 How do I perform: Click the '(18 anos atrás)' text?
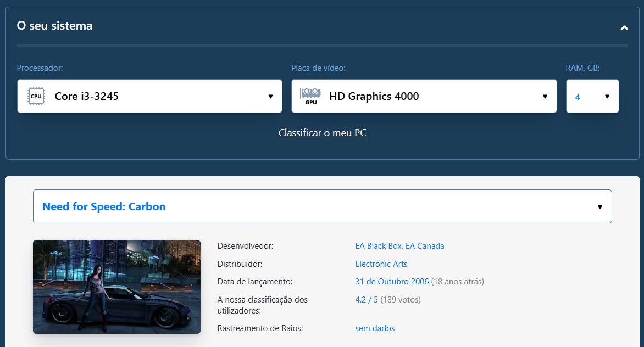coord(458,282)
